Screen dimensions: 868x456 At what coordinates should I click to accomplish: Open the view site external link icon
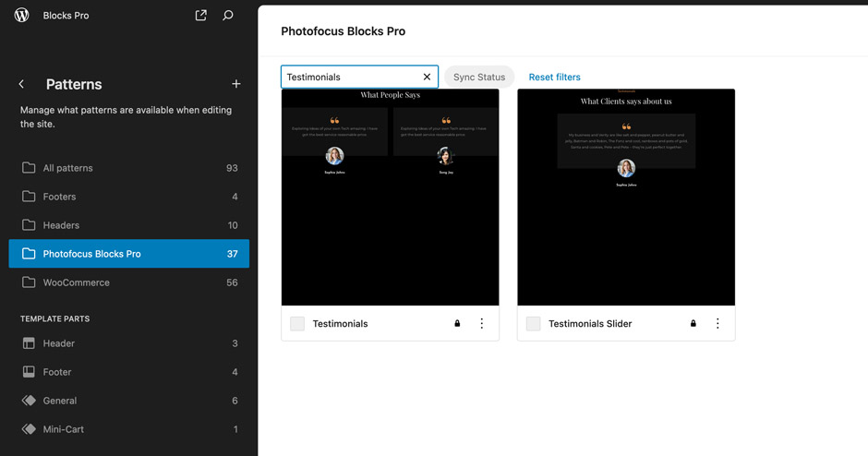point(200,16)
